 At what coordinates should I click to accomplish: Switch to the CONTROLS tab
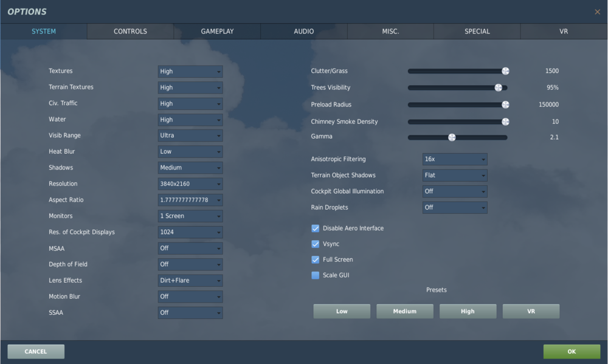[x=130, y=31]
